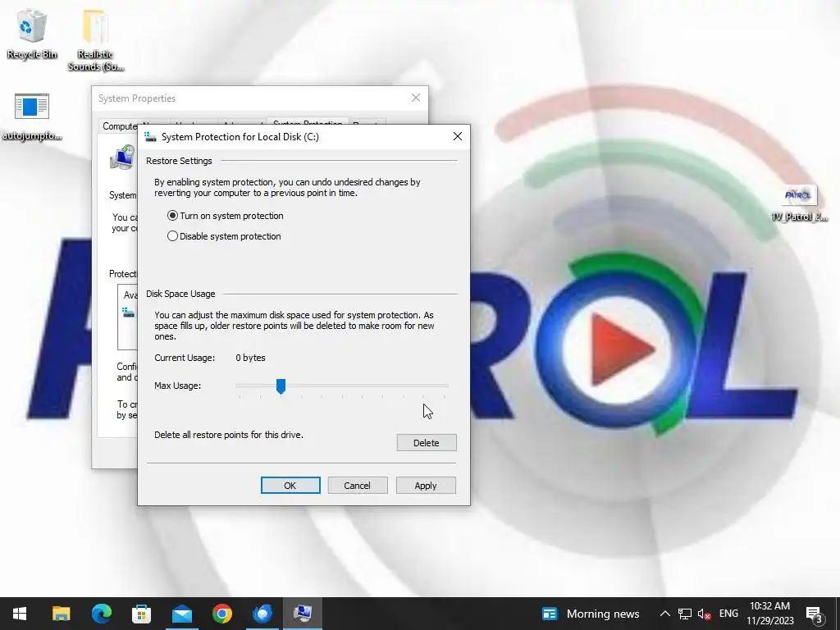Open Microsoft Store taskbar icon
Viewport: 840px width, 630px height.
point(141,614)
